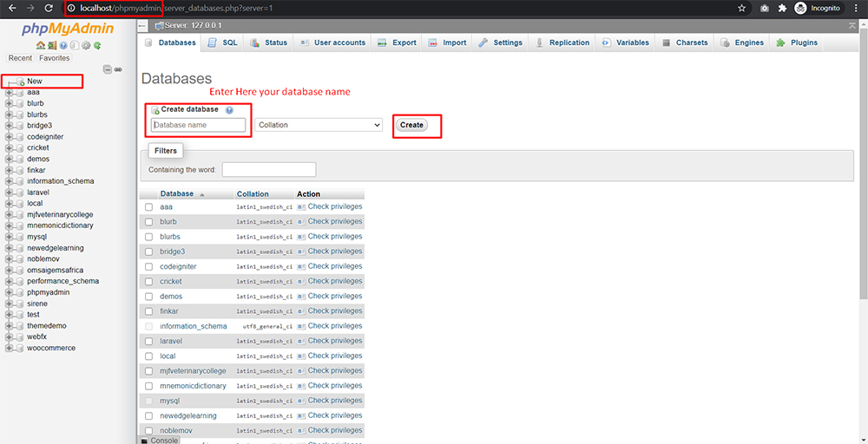Click Check privileges for finkar

pos(335,310)
